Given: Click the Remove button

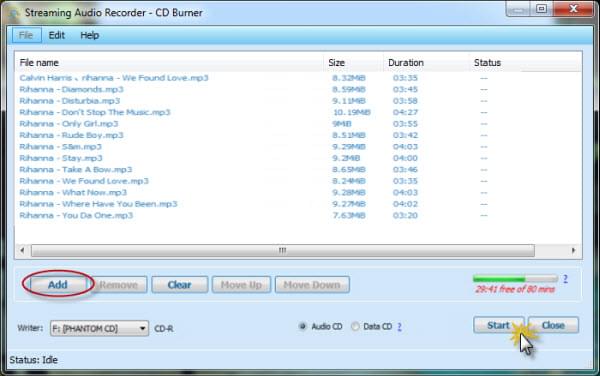Looking at the screenshot, I should (x=119, y=285).
